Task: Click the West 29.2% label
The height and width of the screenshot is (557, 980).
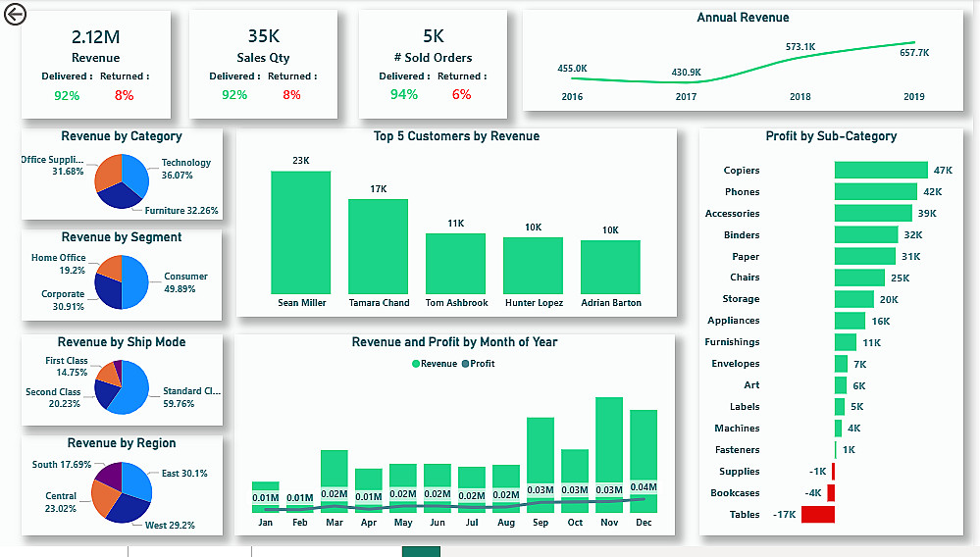Action: click(170, 526)
